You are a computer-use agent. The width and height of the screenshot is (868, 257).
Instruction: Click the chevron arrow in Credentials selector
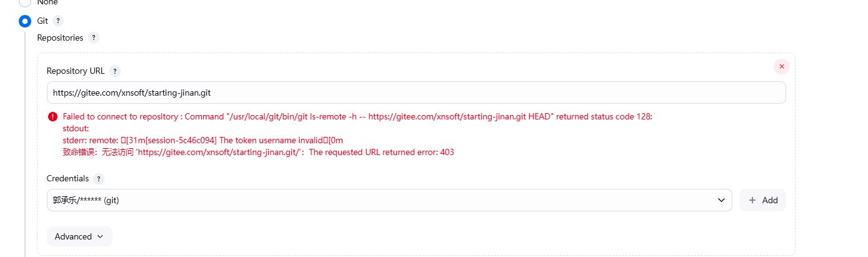pyautogui.click(x=721, y=200)
